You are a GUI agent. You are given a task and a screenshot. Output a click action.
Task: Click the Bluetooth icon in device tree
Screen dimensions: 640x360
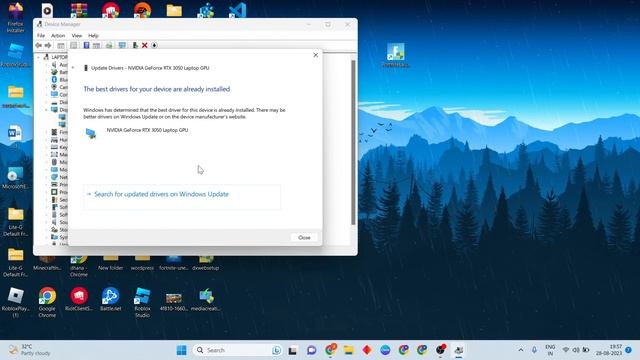[x=54, y=80]
